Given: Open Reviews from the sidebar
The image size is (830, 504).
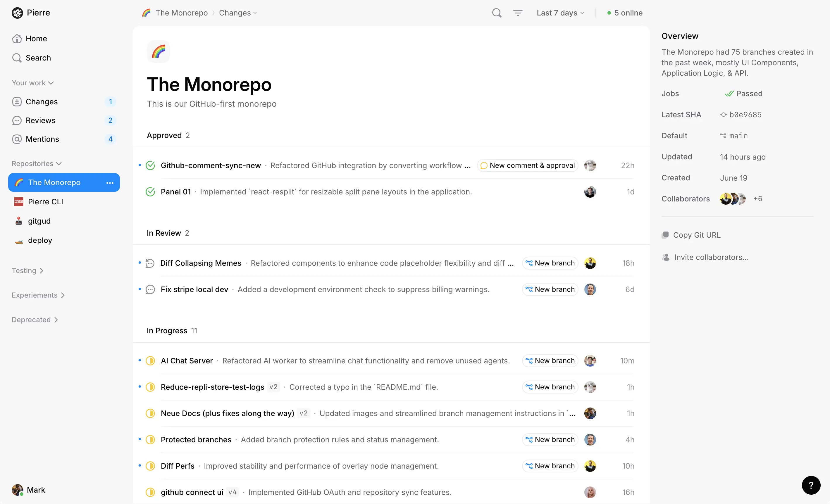Looking at the screenshot, I should (40, 120).
